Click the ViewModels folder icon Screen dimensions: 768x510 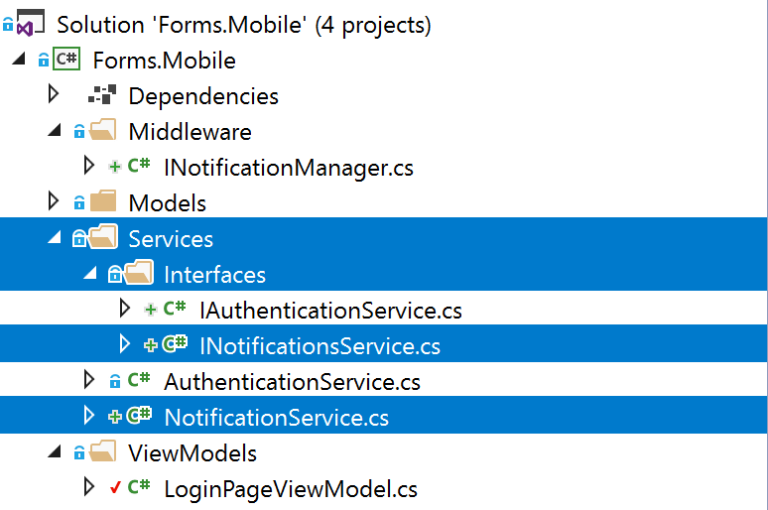tap(103, 451)
